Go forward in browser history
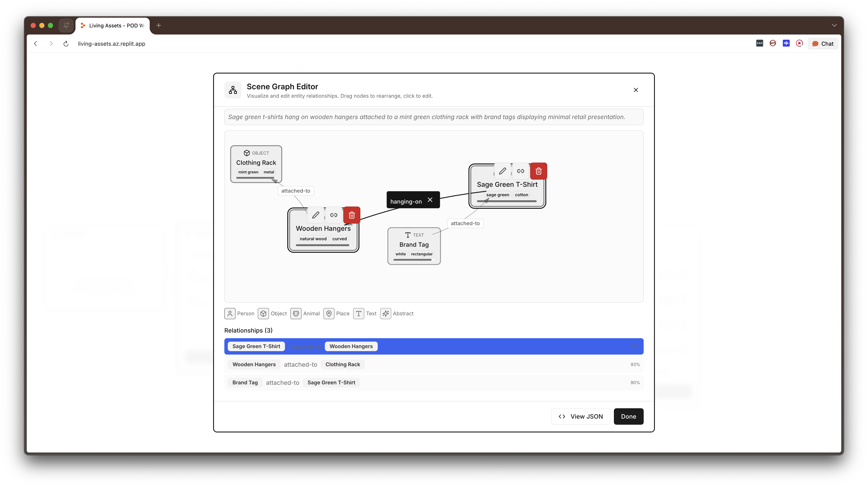This screenshot has height=487, width=868. (x=51, y=44)
